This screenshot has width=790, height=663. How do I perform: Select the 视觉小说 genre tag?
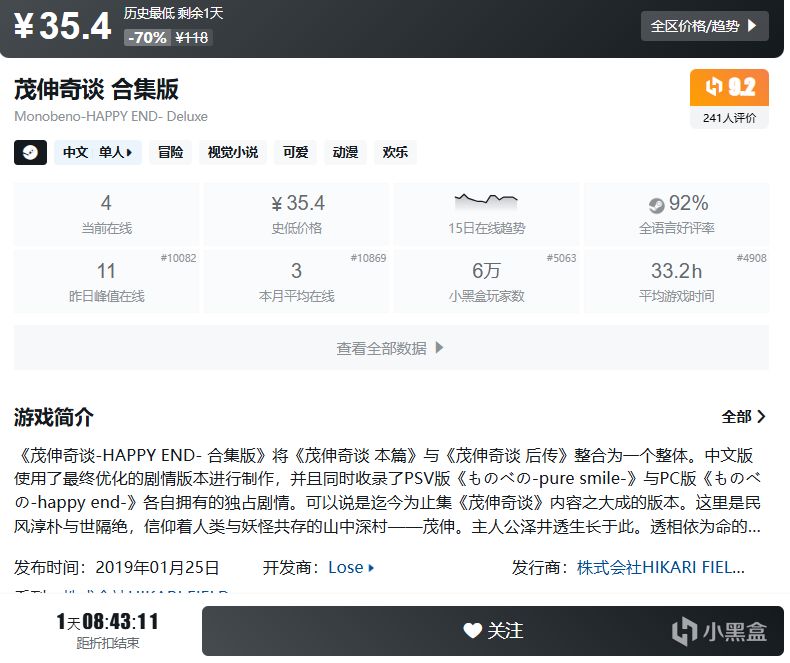[233, 152]
